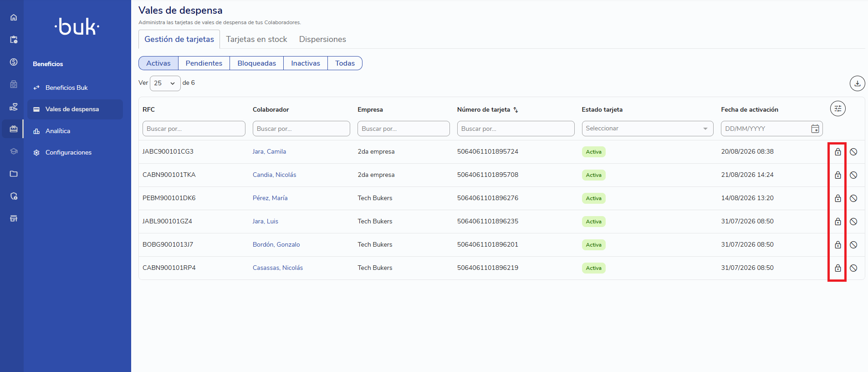Cancel card of Casassas, Nicolás
The height and width of the screenshot is (372, 868).
coord(853,268)
